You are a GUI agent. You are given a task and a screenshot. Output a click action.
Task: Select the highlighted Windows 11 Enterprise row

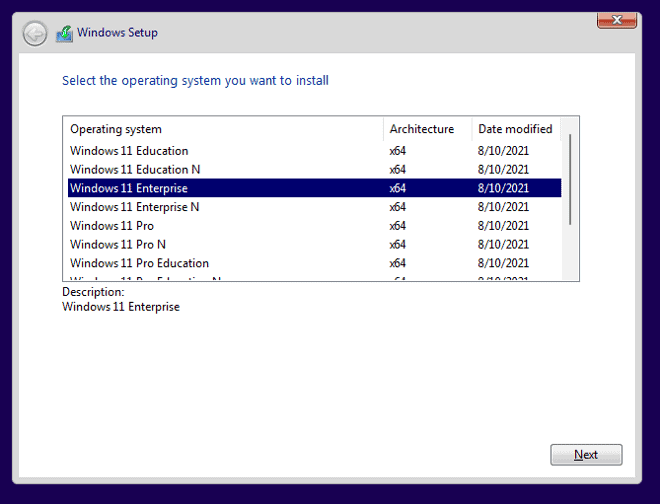point(314,188)
